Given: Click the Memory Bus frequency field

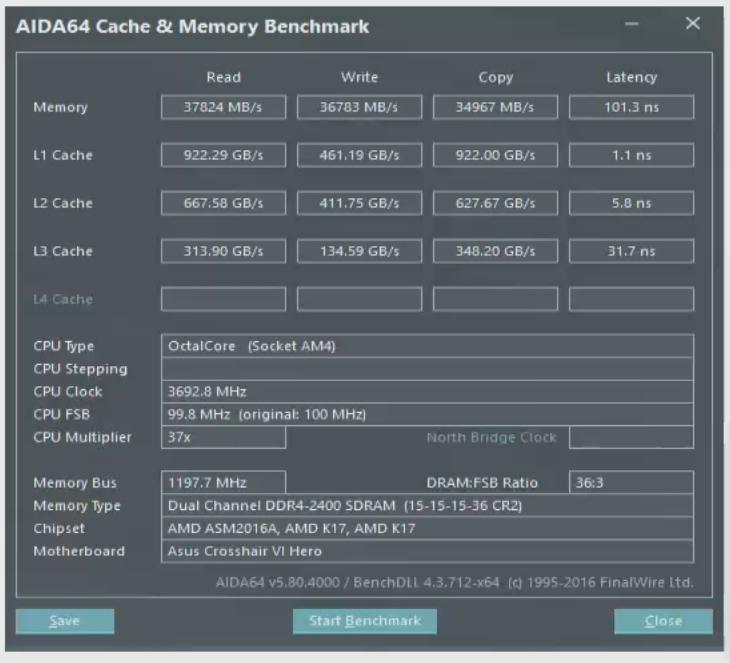Looking at the screenshot, I should [223, 483].
